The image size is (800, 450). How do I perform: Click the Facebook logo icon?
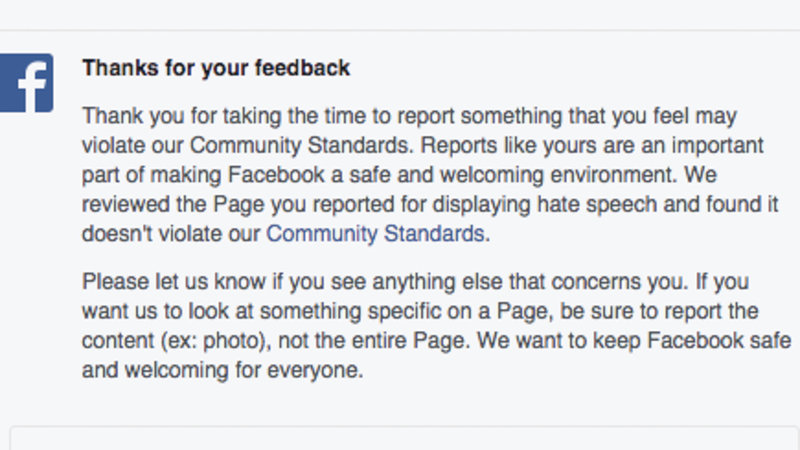pos(24,82)
